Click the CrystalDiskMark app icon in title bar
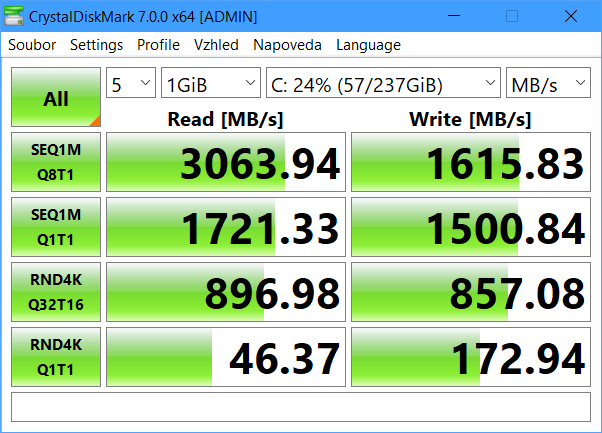Viewport: 602px width, 433px height. (15, 16)
